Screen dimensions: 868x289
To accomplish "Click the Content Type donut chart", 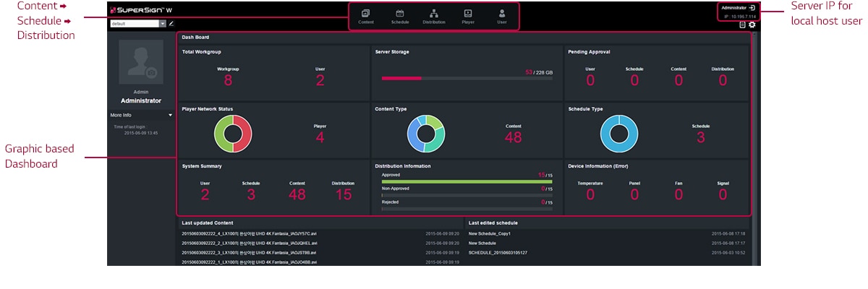I will tap(425, 134).
